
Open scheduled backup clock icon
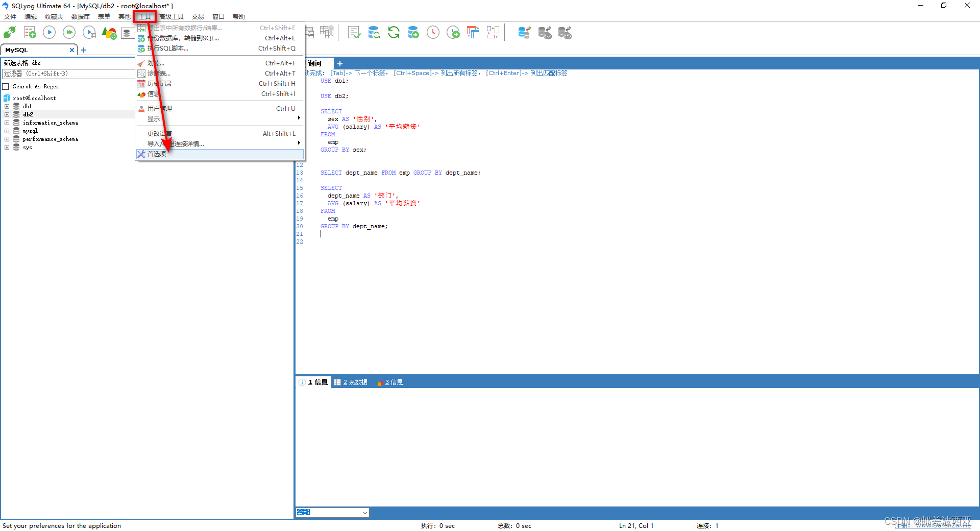pyautogui.click(x=433, y=32)
